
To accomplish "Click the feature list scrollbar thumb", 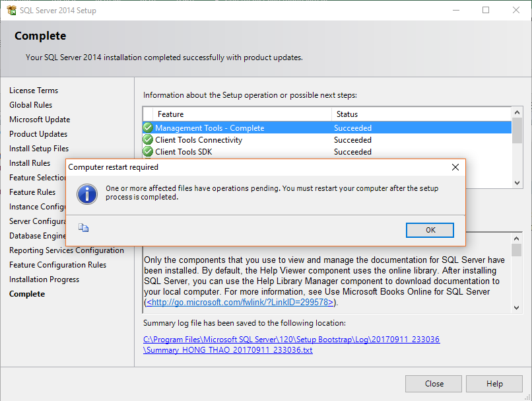I will (517, 130).
